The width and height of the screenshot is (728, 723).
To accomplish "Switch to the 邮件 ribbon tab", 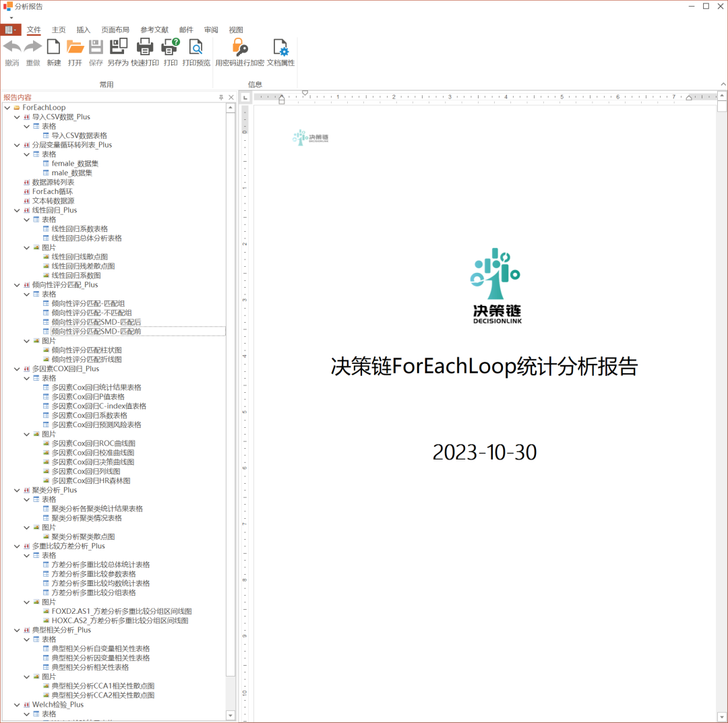I will (186, 30).
